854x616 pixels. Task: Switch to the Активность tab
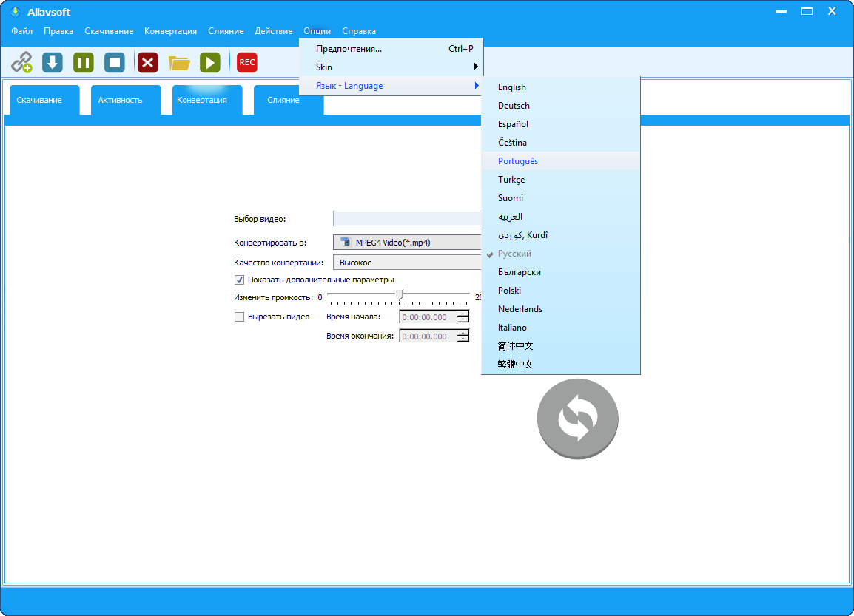(120, 100)
